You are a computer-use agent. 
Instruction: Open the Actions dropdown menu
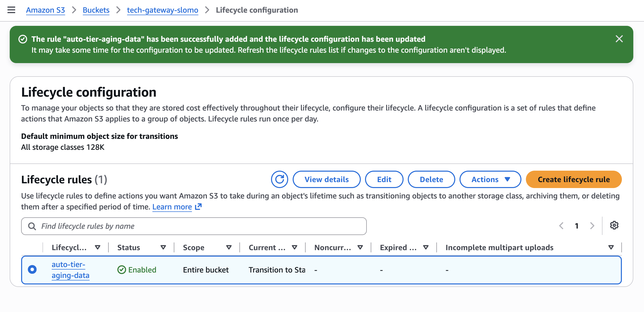490,179
